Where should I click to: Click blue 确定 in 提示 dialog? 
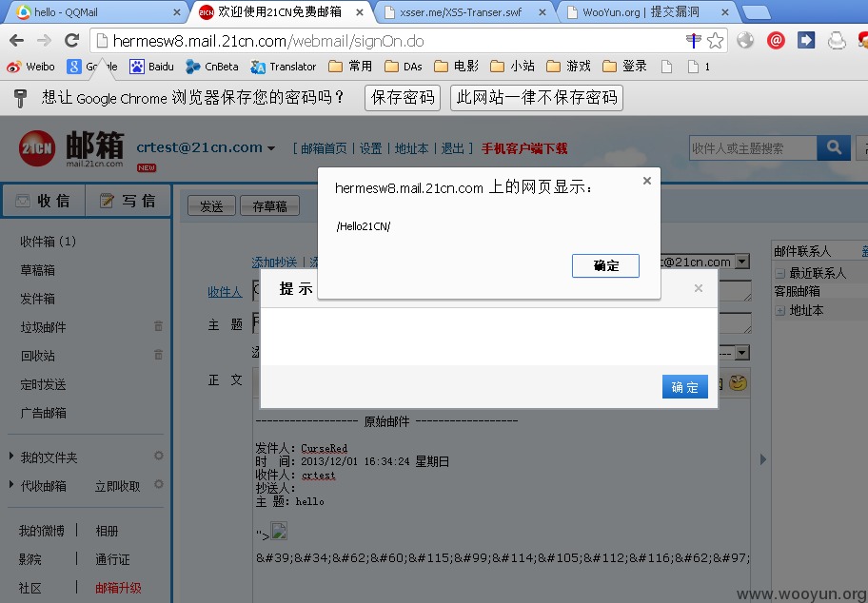pos(684,387)
